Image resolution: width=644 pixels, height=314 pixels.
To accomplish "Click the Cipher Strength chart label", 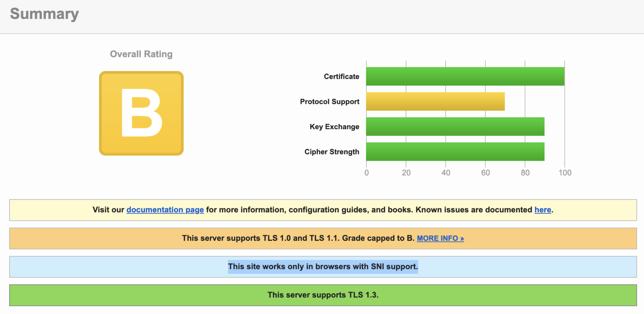I will pos(332,152).
